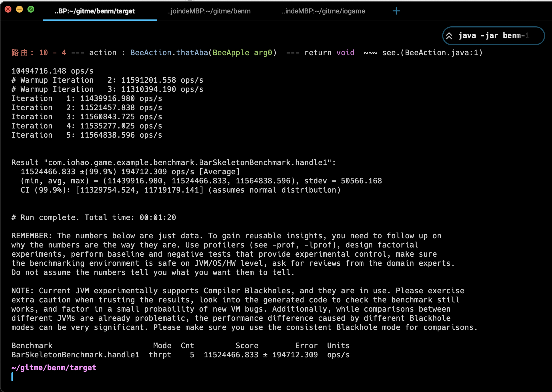This screenshot has height=392, width=552.
Task: Open the ~/gitme/iogame terminal tab
Action: click(323, 11)
